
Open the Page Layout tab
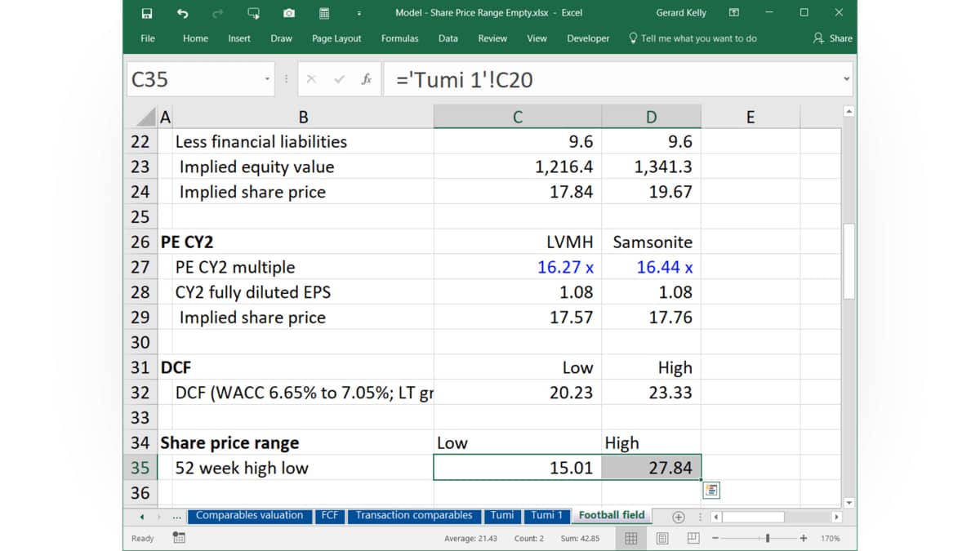coord(336,38)
